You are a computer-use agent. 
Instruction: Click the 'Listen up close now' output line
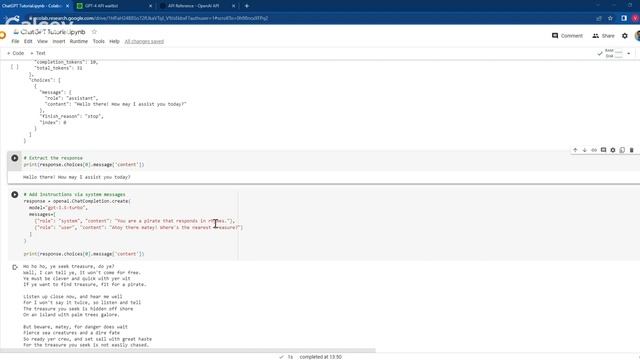(73, 297)
